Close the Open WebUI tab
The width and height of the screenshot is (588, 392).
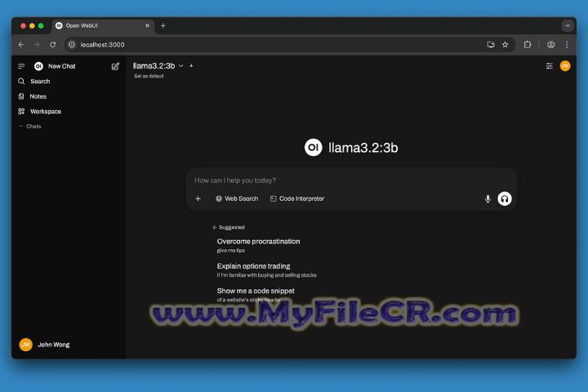[147, 25]
